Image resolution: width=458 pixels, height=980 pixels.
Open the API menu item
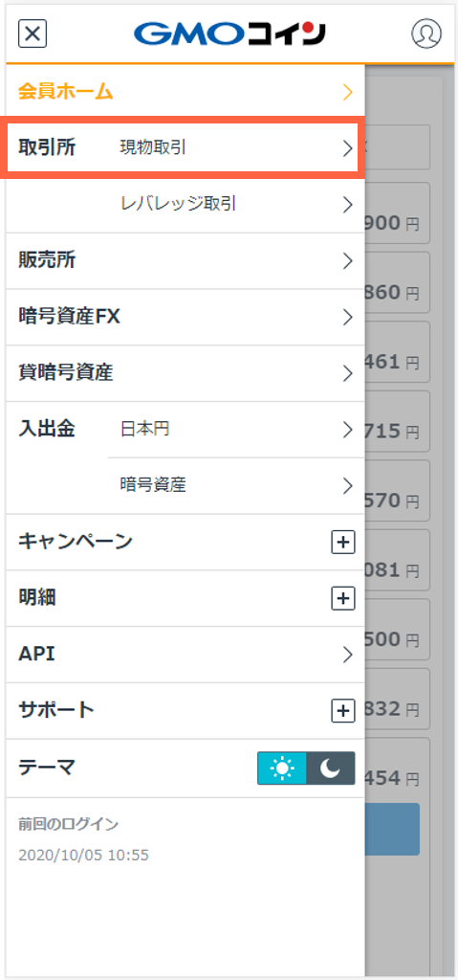click(185, 655)
